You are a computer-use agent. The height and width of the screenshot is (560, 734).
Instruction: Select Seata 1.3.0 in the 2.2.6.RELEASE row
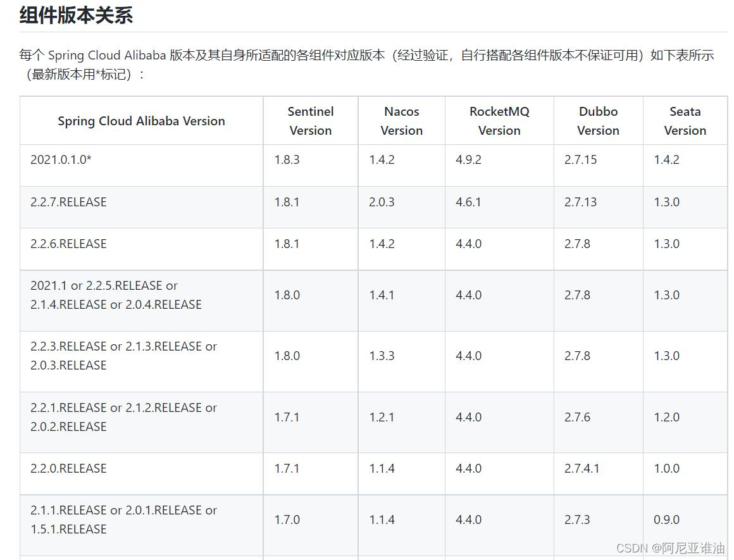pyautogui.click(x=666, y=244)
